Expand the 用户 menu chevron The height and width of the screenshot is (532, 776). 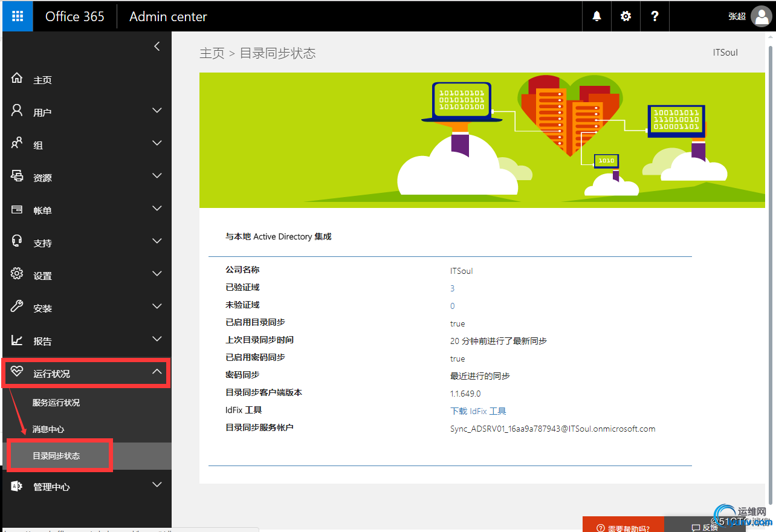pyautogui.click(x=157, y=111)
